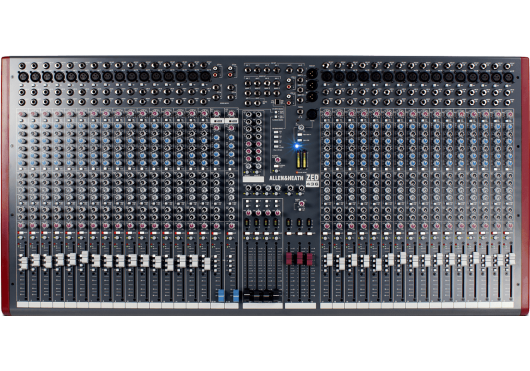This screenshot has height=371, width=530.
Task: Flip the slide switch in the center jack panel
Action: pos(277,102)
